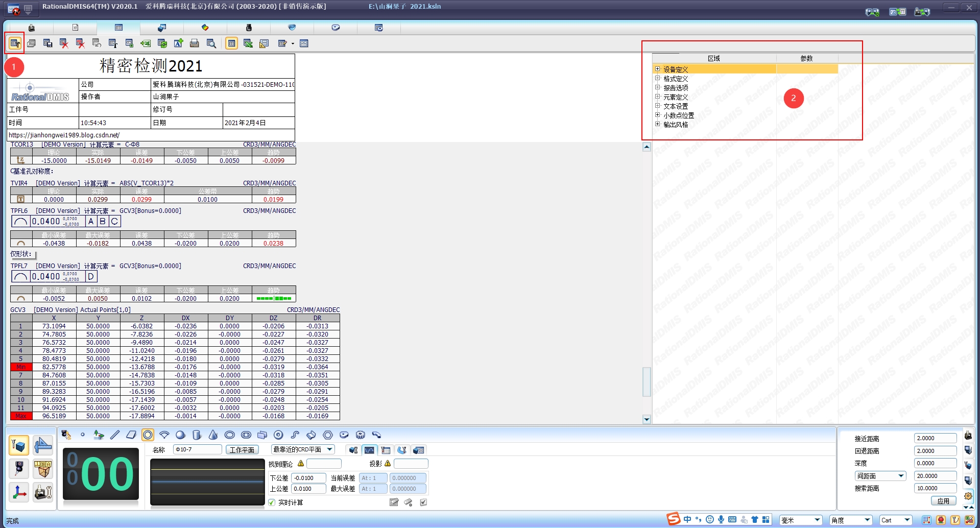Open the Cart coordinate type dropdown
This screenshot has height=528, width=980.
[896, 520]
